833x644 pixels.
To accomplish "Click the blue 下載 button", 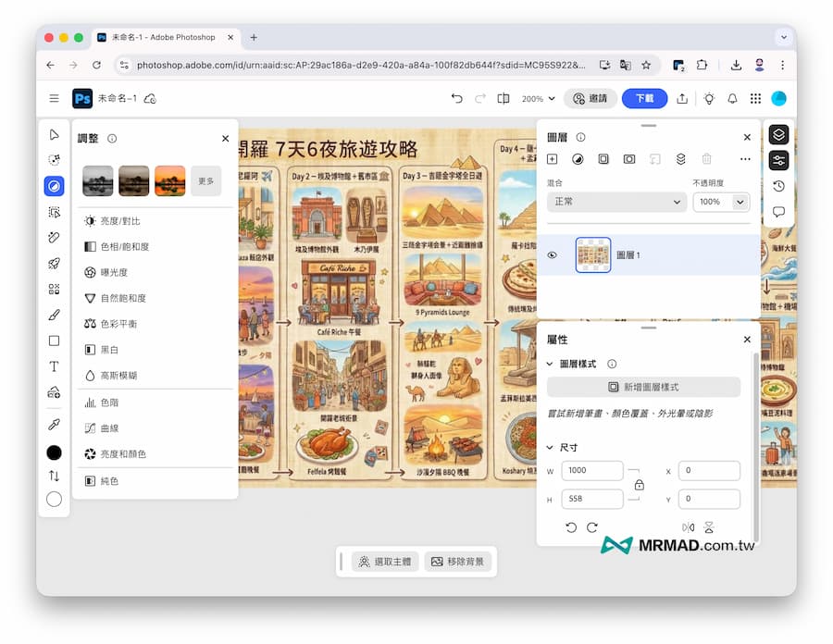I will click(x=644, y=97).
